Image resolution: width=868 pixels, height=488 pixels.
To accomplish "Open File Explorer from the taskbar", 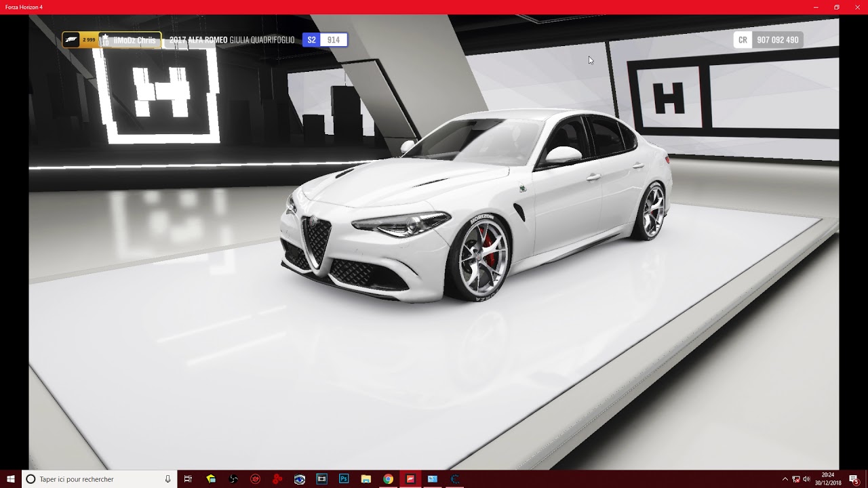I will [x=366, y=479].
